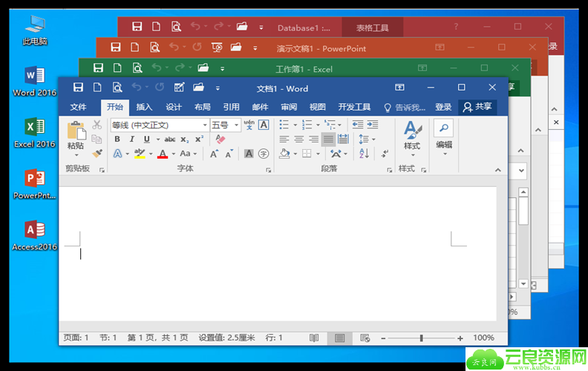This screenshot has width=588, height=371.
Task: Click the Increase Indent icon
Action: (x=373, y=125)
